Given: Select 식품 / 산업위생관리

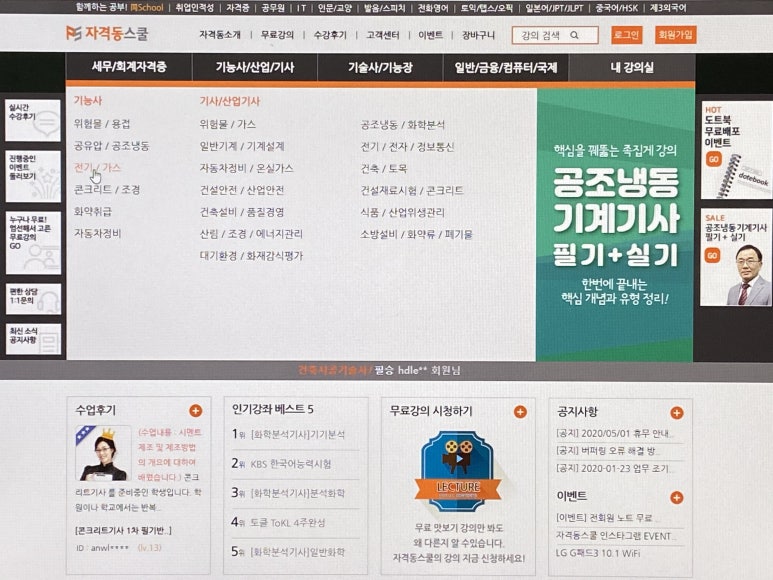Looking at the screenshot, I should tap(403, 212).
